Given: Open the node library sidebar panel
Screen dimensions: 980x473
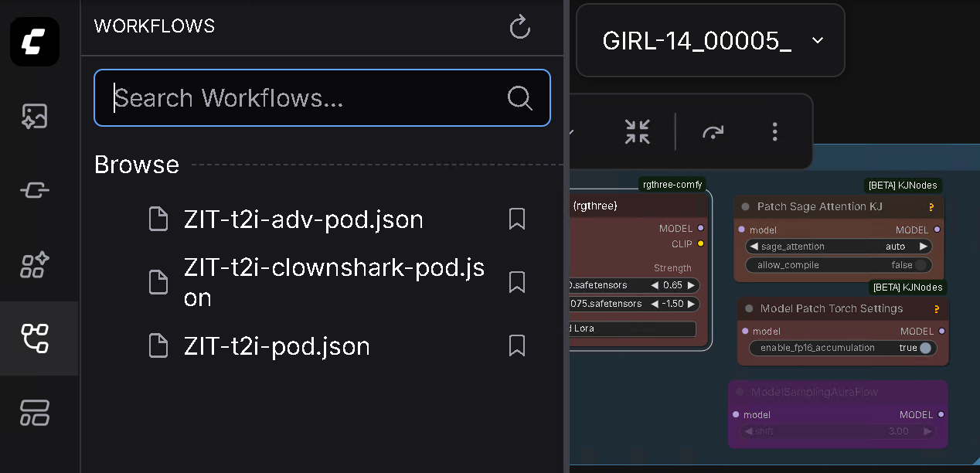Looking at the screenshot, I should point(35,190).
